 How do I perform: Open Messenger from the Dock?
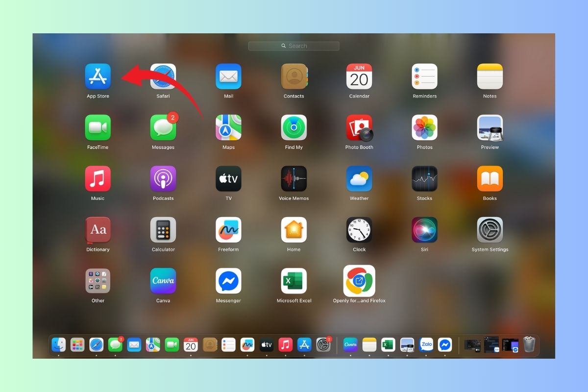point(445,344)
